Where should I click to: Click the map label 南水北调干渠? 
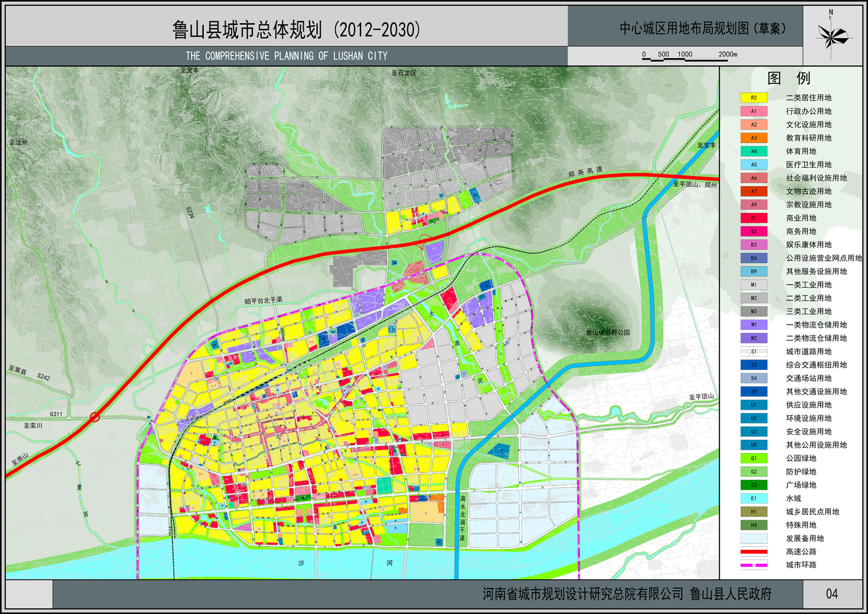(463, 518)
